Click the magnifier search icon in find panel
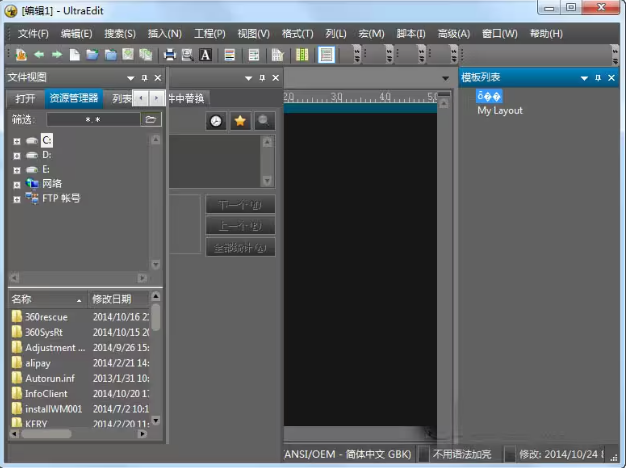 (x=263, y=121)
